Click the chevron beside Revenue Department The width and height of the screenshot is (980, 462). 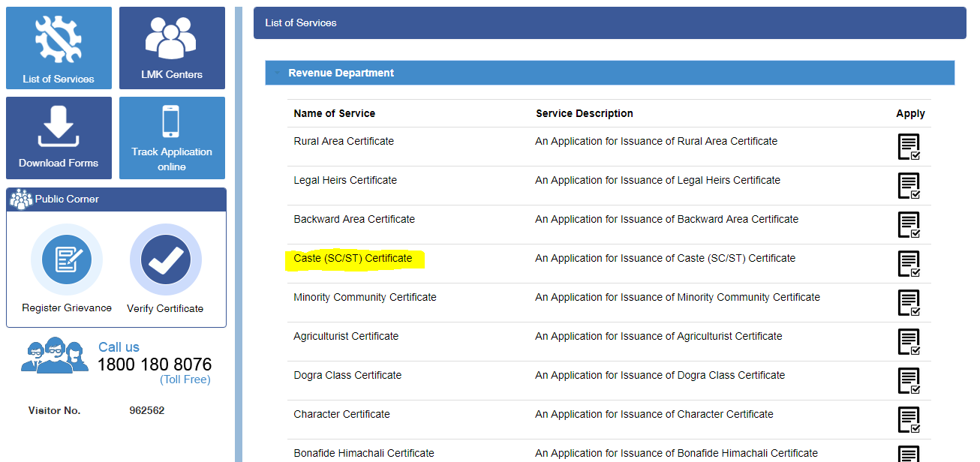pos(278,73)
